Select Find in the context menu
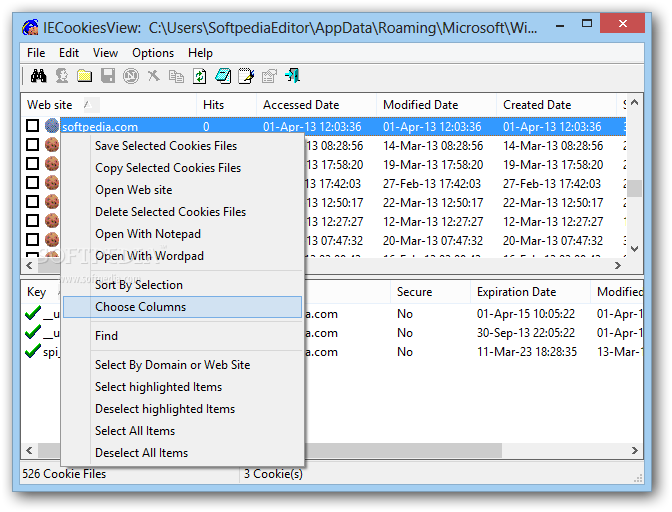This screenshot has width=672, height=512. coord(183,336)
